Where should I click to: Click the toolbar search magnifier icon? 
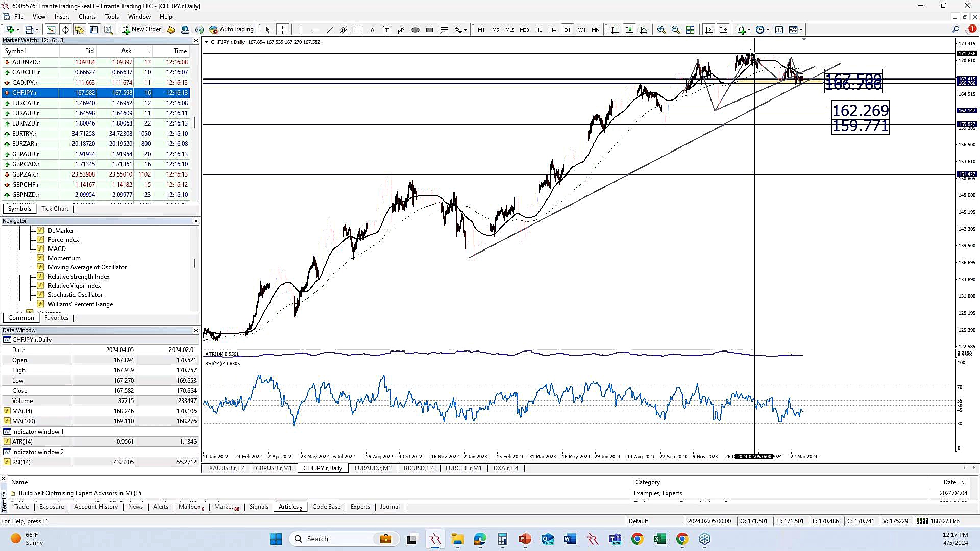coord(955,30)
